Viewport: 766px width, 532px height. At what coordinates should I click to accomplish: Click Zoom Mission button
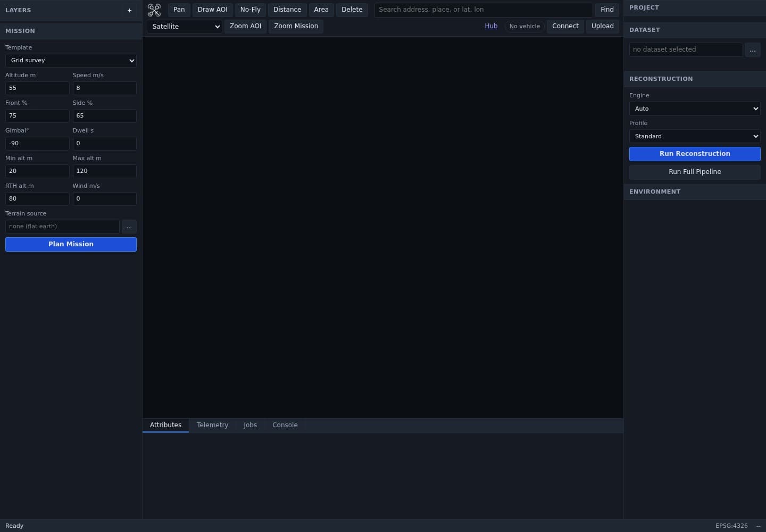[296, 26]
